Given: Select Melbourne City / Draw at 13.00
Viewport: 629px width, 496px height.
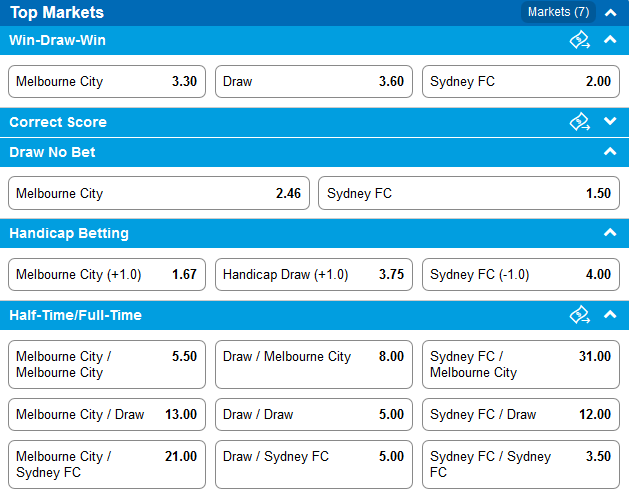Looking at the screenshot, I should click(x=107, y=415).
